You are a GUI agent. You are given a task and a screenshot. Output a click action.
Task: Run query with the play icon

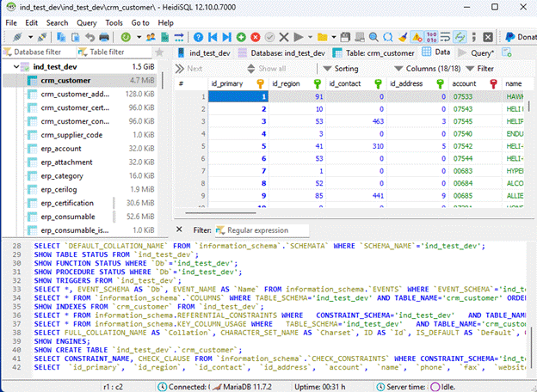click(x=299, y=37)
